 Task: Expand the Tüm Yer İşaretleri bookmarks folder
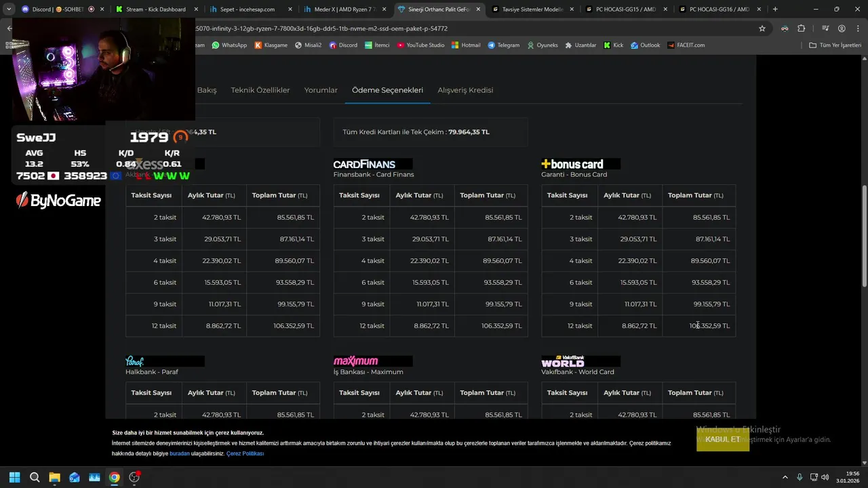click(x=835, y=45)
